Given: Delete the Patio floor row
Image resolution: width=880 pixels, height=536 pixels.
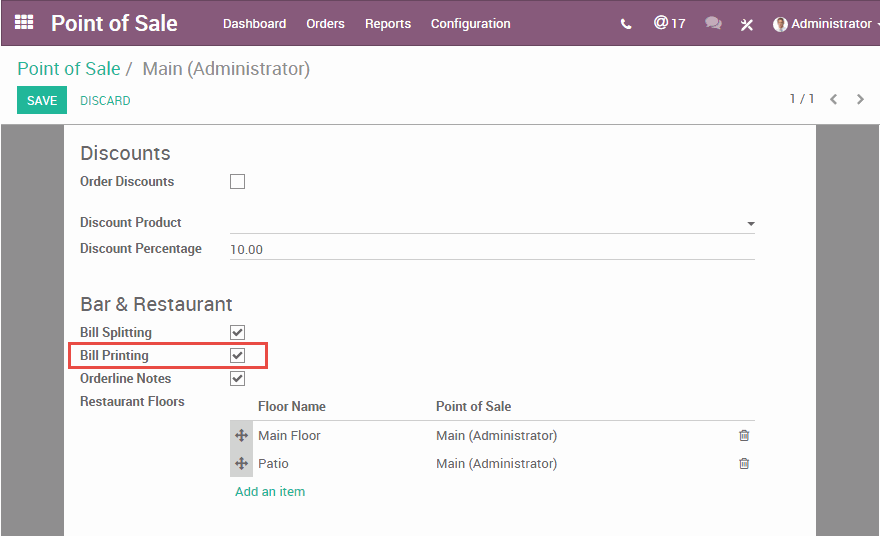Looking at the screenshot, I should [744, 463].
